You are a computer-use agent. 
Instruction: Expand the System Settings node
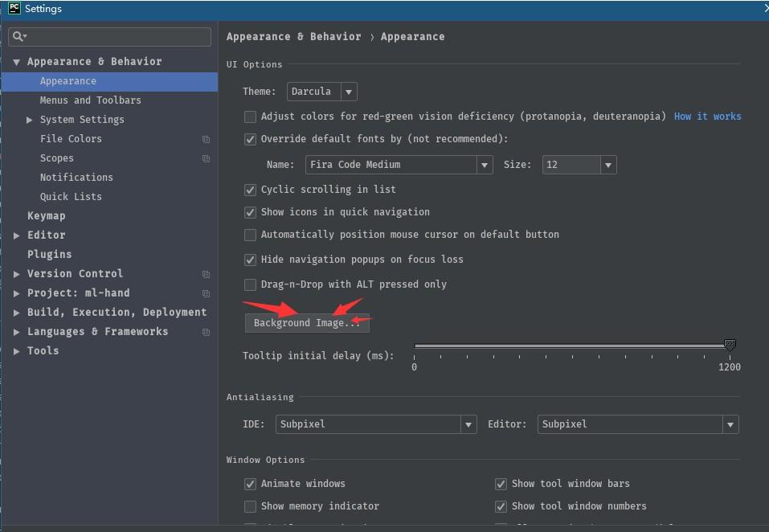tap(30, 120)
